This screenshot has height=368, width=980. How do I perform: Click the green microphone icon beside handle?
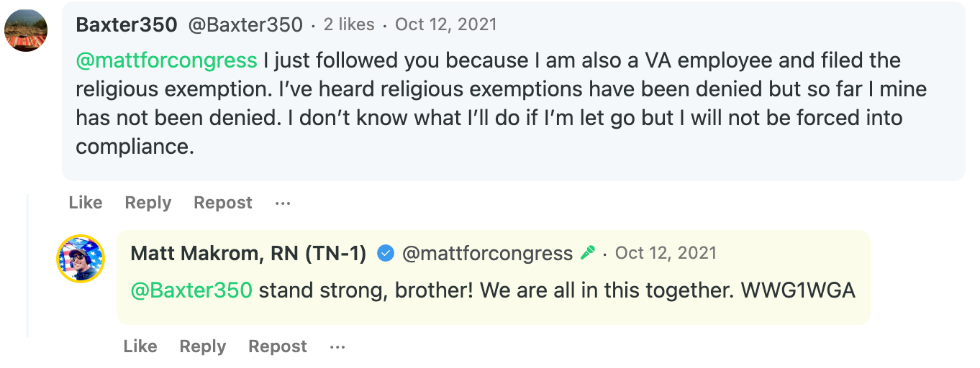(588, 253)
